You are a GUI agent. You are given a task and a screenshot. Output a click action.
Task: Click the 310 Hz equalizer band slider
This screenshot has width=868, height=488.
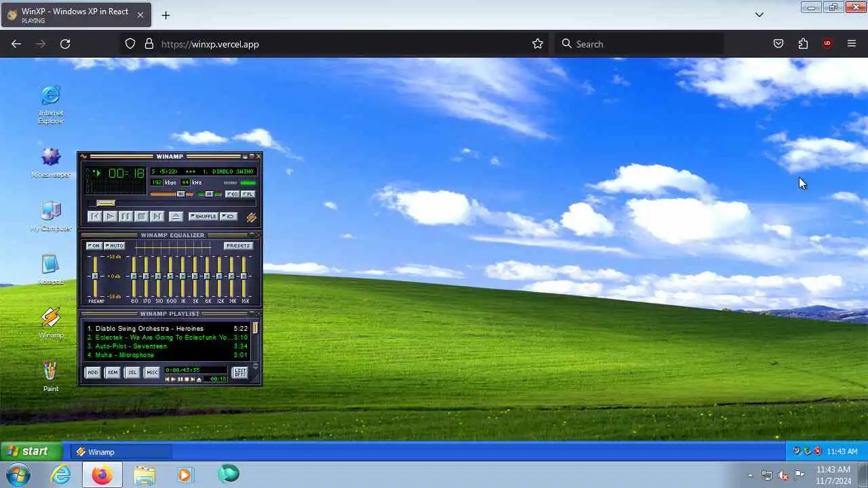point(158,277)
